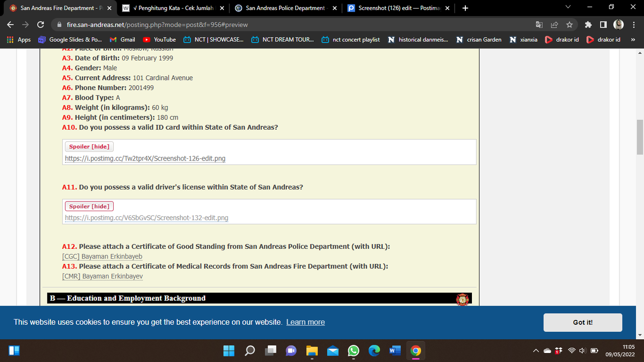
Task: Open volume speaker tray icon
Action: (583, 350)
